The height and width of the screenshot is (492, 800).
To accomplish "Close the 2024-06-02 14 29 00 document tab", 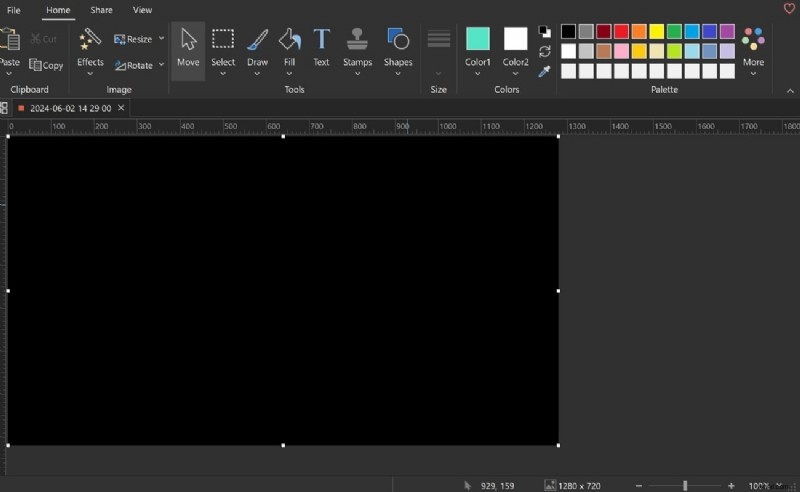I will [121, 108].
